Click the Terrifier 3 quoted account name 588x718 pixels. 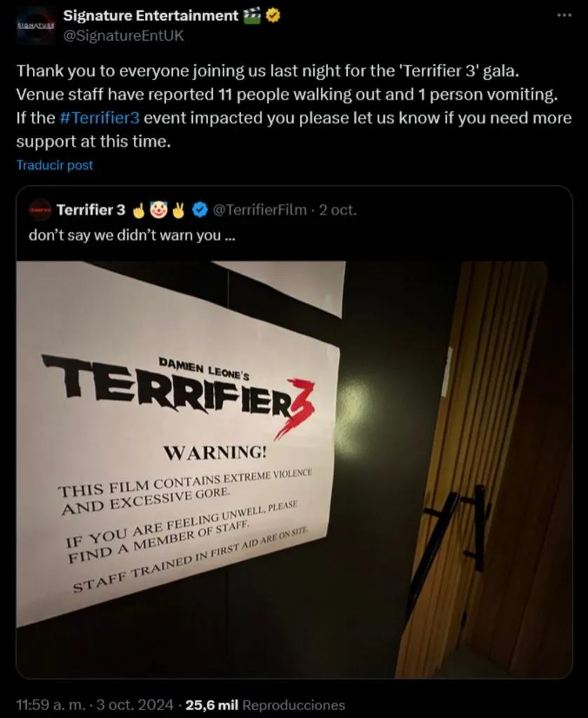coord(90,210)
